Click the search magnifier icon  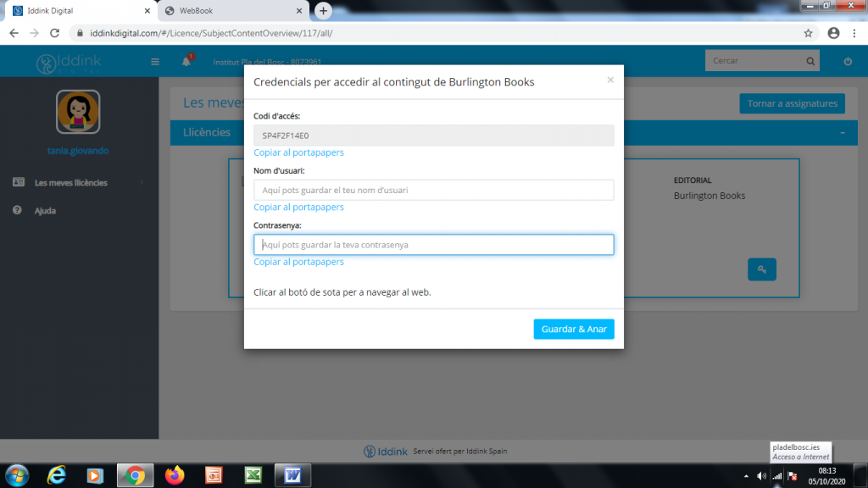810,61
